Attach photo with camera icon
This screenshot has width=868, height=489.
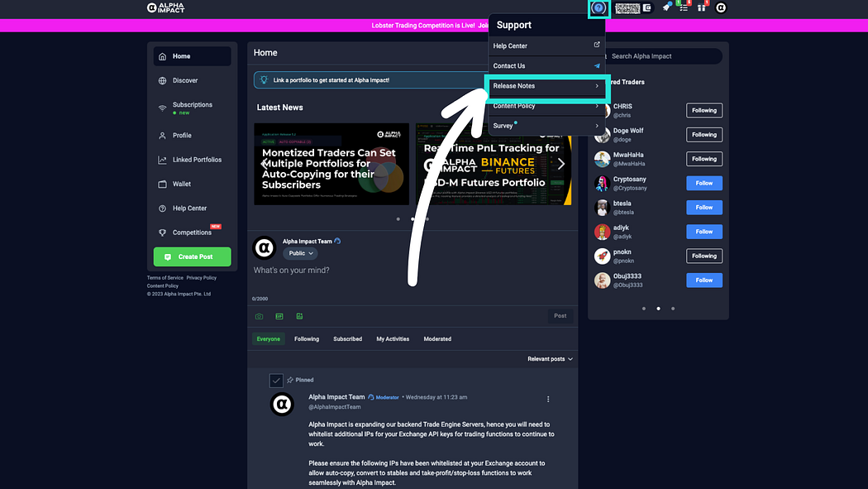pyautogui.click(x=259, y=316)
